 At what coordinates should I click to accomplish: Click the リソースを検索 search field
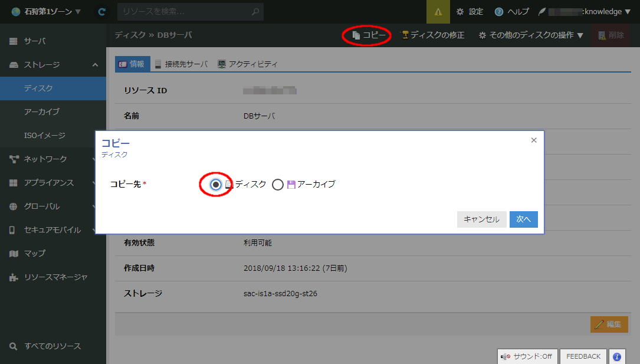(x=184, y=12)
